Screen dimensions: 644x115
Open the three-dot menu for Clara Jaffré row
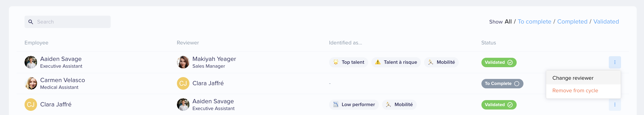click(x=615, y=105)
